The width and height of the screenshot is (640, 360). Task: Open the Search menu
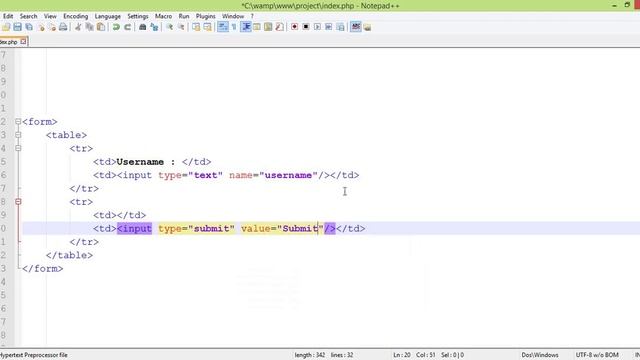pos(29,16)
